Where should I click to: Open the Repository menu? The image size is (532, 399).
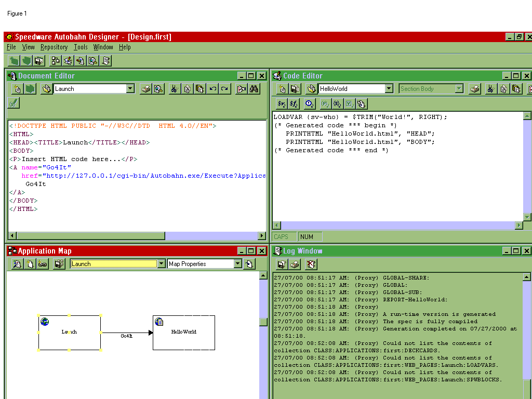(x=54, y=47)
